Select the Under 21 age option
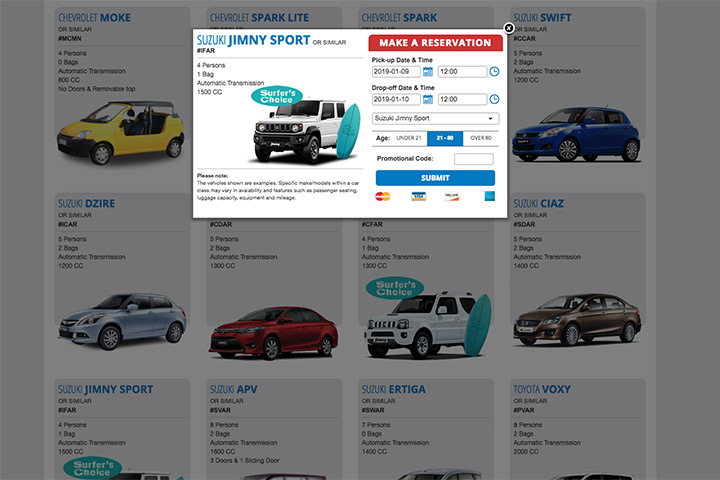720x480 pixels. pyautogui.click(x=408, y=138)
